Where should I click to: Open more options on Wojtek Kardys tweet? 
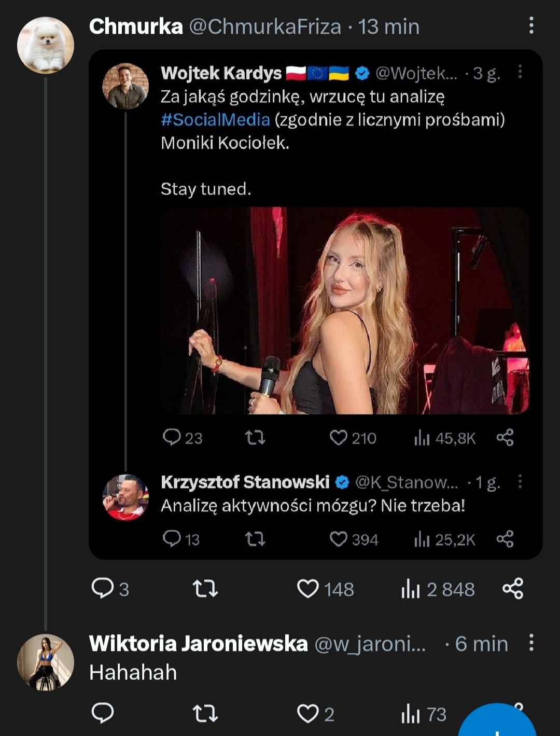520,72
